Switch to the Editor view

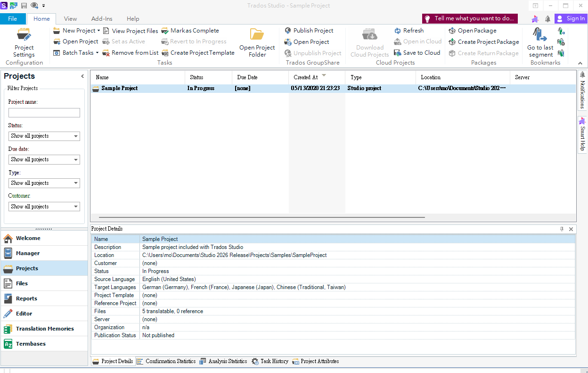pos(44,314)
